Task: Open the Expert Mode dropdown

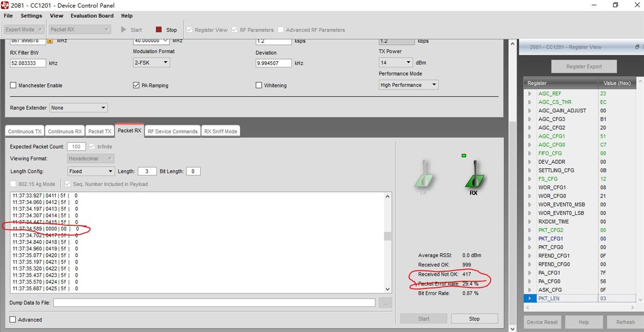Action: pos(24,30)
